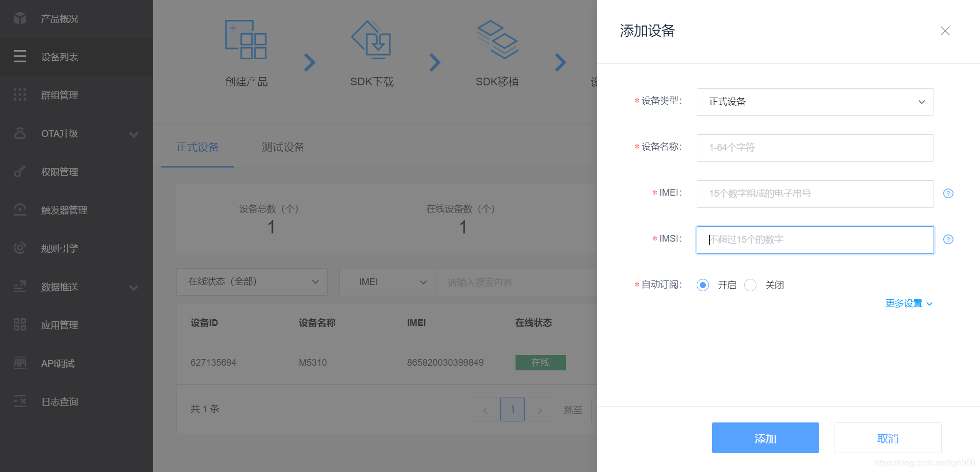Open 产品概况 menu item
This screenshot has width=980, height=472.
[x=77, y=19]
